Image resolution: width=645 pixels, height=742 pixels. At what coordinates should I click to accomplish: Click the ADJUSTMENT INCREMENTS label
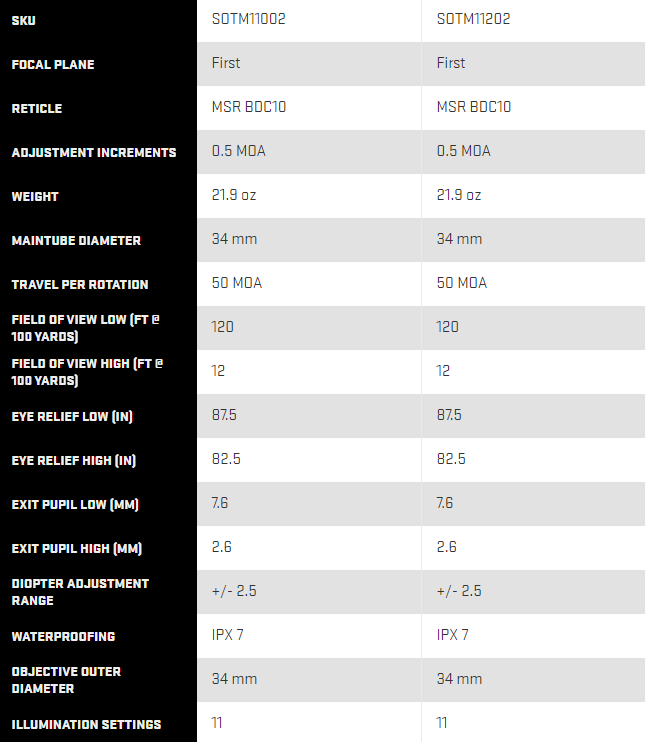coord(94,152)
